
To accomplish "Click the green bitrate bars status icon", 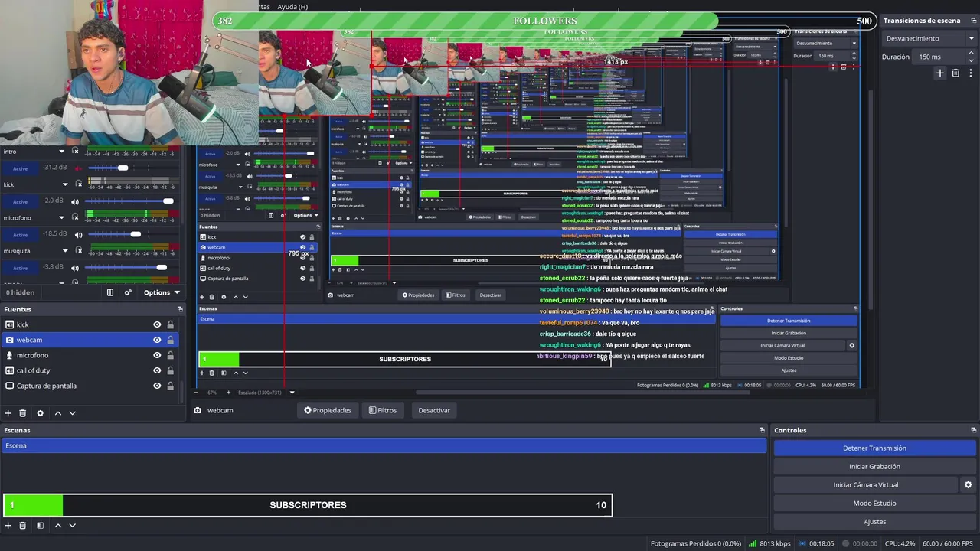I will pos(753,543).
